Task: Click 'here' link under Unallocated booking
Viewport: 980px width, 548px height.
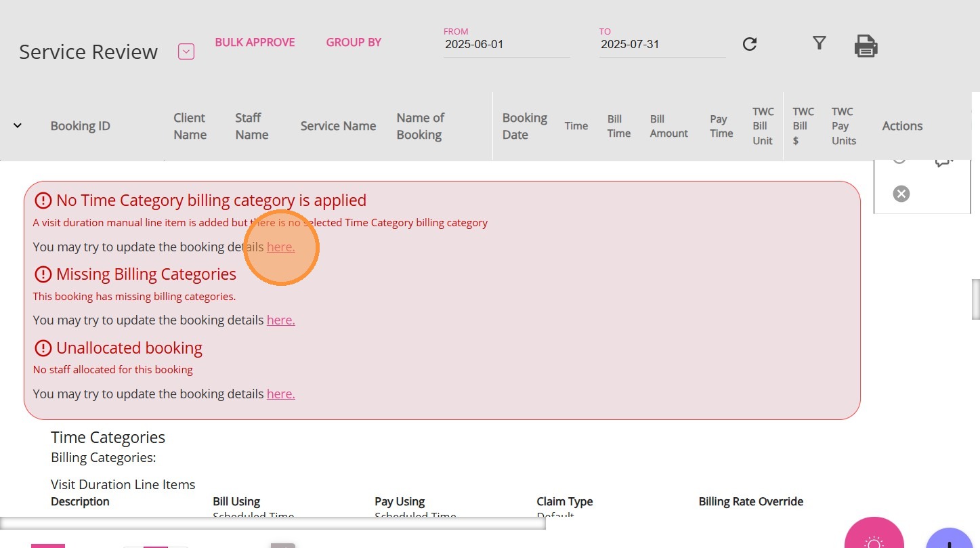Action: click(280, 394)
